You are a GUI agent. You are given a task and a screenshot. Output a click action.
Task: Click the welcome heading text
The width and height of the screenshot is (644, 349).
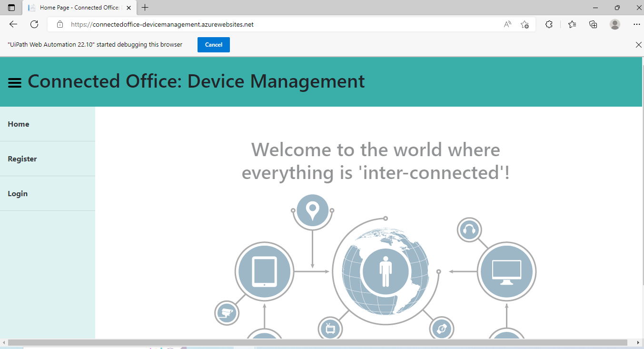pos(376,161)
